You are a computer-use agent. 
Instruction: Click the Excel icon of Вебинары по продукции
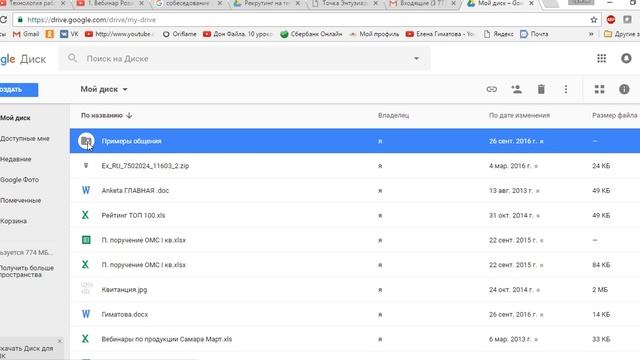pyautogui.click(x=85, y=339)
